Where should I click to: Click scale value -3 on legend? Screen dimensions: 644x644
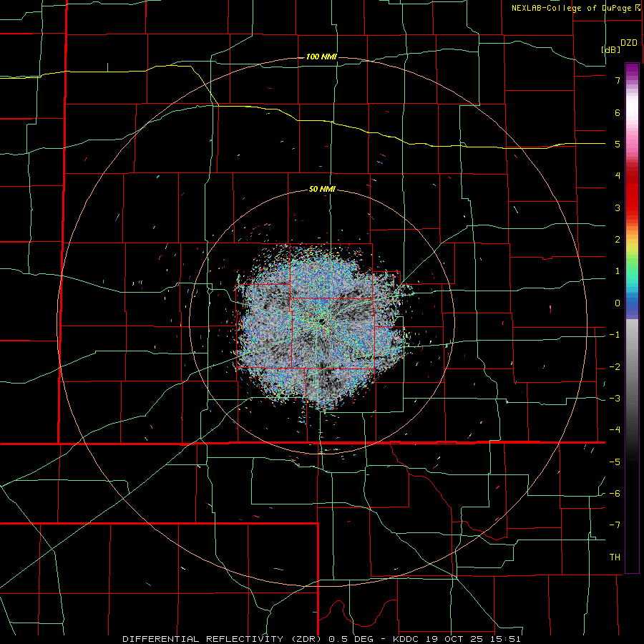tap(615, 399)
